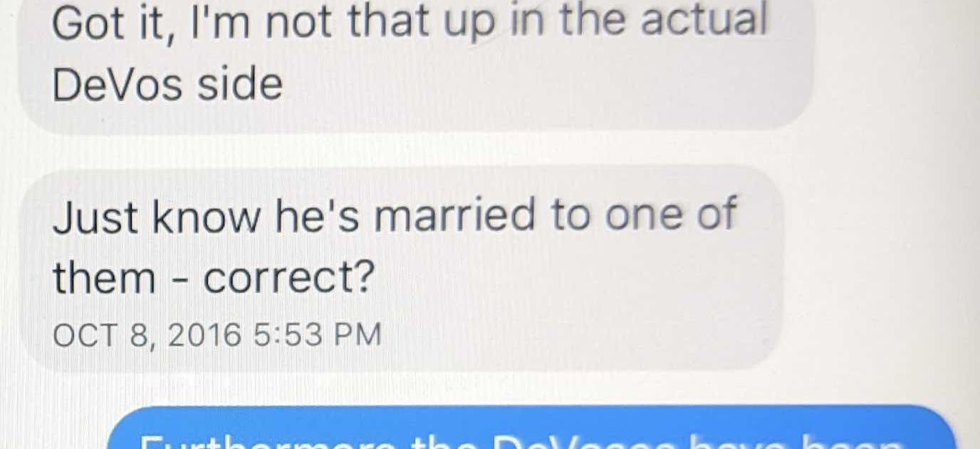Click the word 'DeVos' in first message

tap(120, 85)
